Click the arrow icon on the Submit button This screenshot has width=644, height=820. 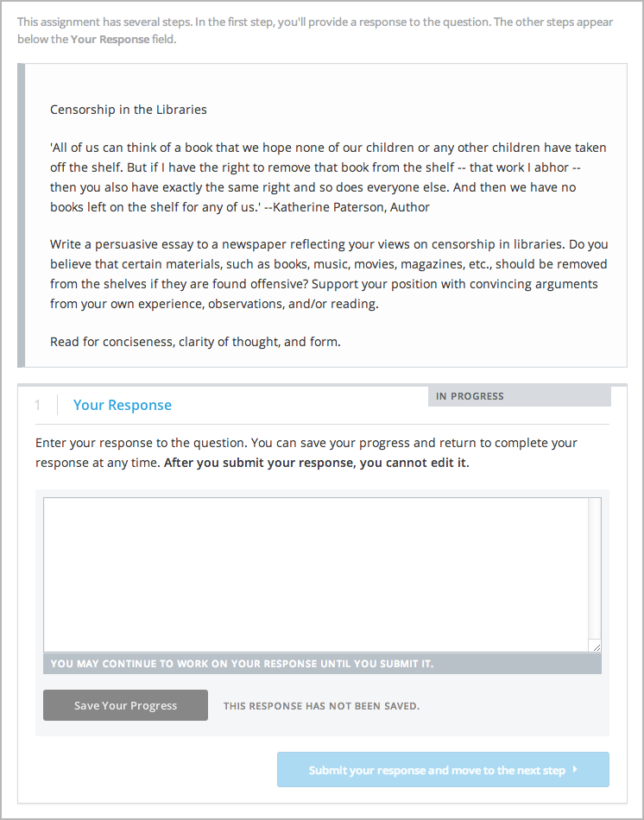coord(575,769)
